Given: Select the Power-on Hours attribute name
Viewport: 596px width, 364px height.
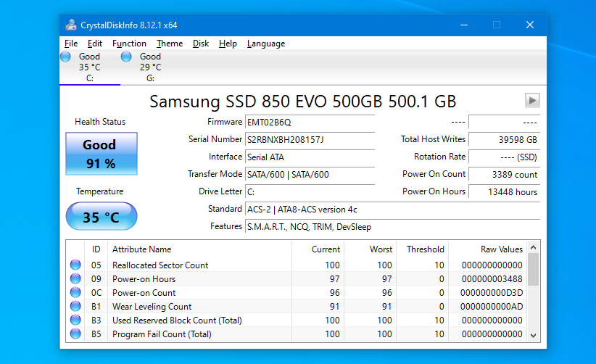Looking at the screenshot, I should coord(144,279).
